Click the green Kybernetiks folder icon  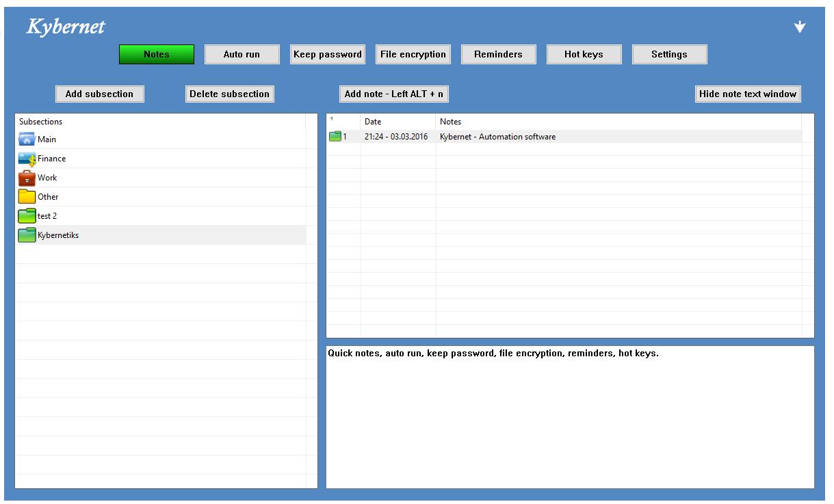point(27,235)
